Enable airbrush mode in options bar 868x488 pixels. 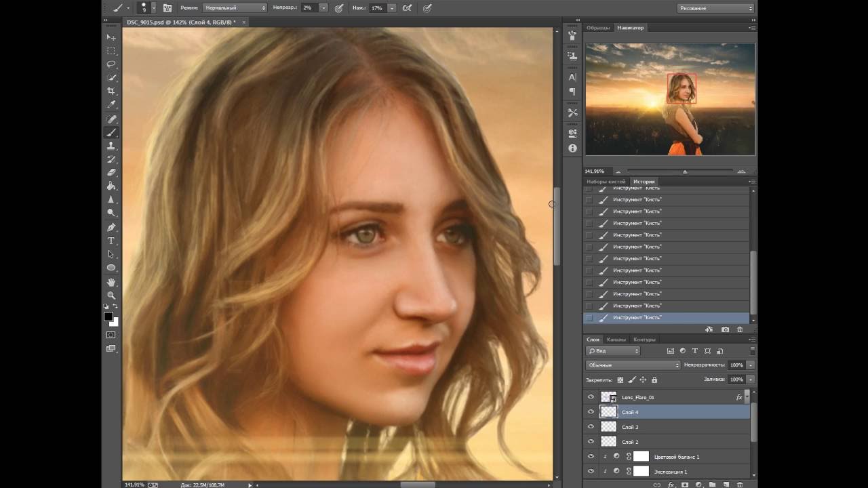407,8
